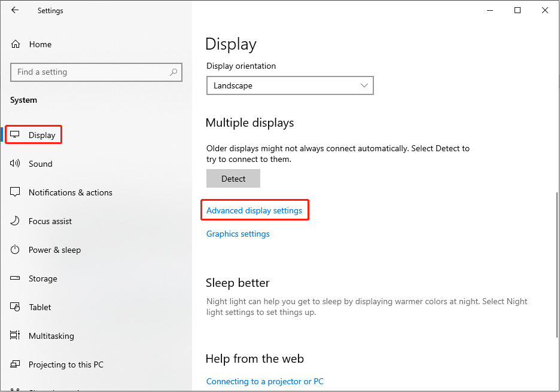Open Multitasking settings from sidebar
Image resolution: width=560 pixels, height=392 pixels.
[15, 335]
